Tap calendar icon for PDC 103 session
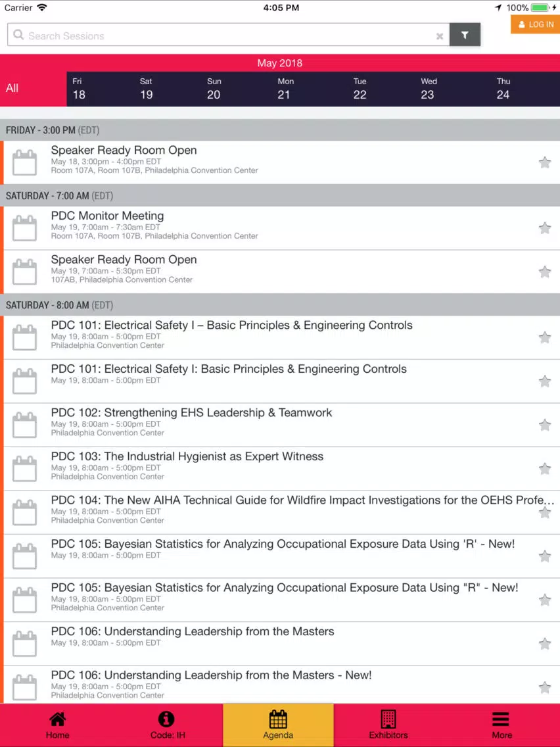560x747 pixels. pyautogui.click(x=24, y=469)
